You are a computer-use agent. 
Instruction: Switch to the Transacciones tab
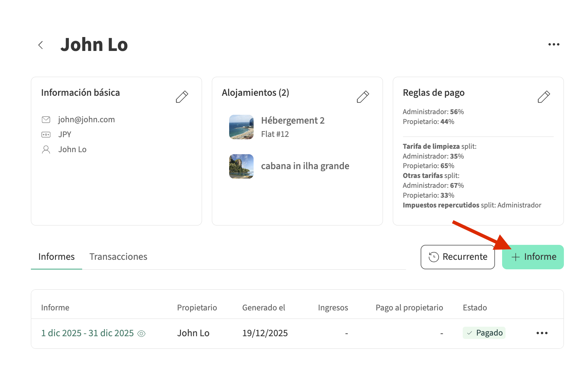click(x=118, y=257)
